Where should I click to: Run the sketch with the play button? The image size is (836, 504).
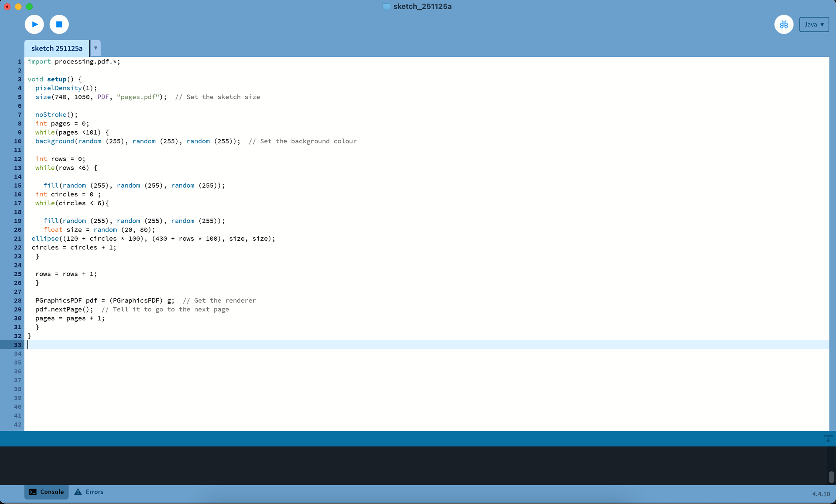point(34,24)
